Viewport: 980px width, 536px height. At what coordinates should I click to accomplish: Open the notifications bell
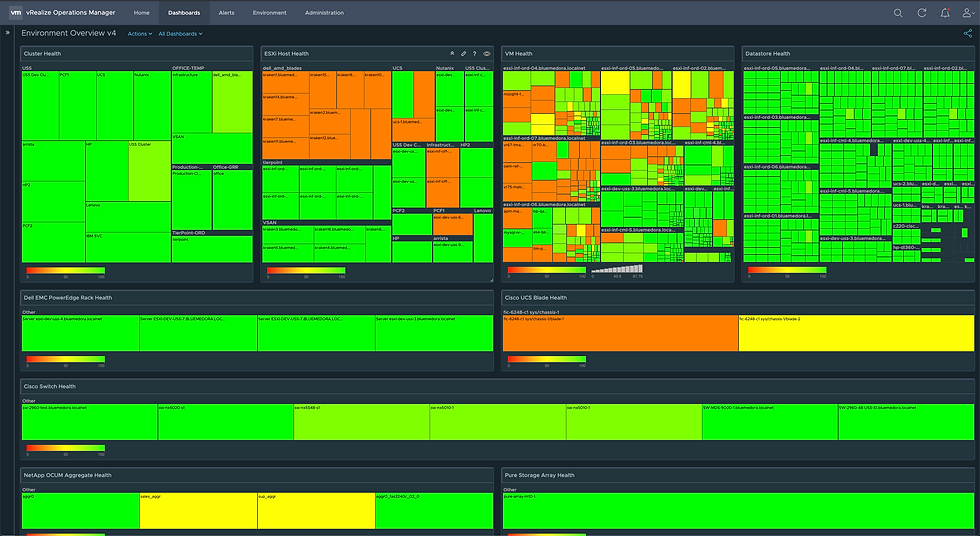point(945,12)
